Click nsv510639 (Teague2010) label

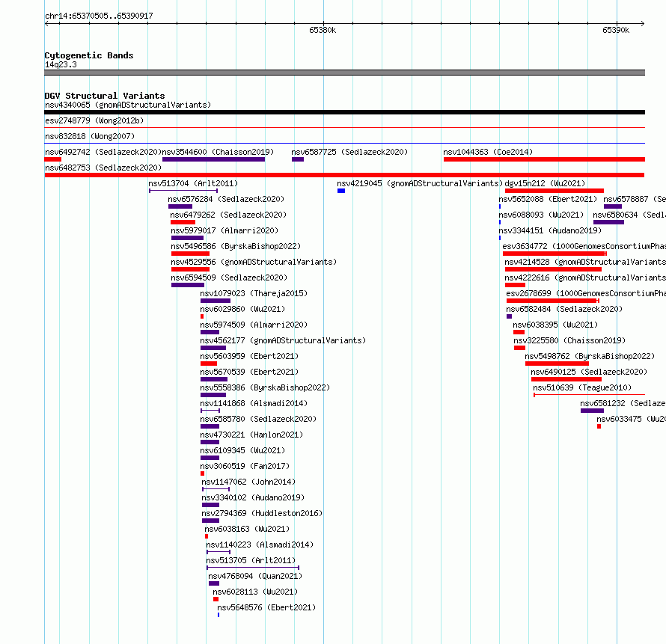coord(582,387)
